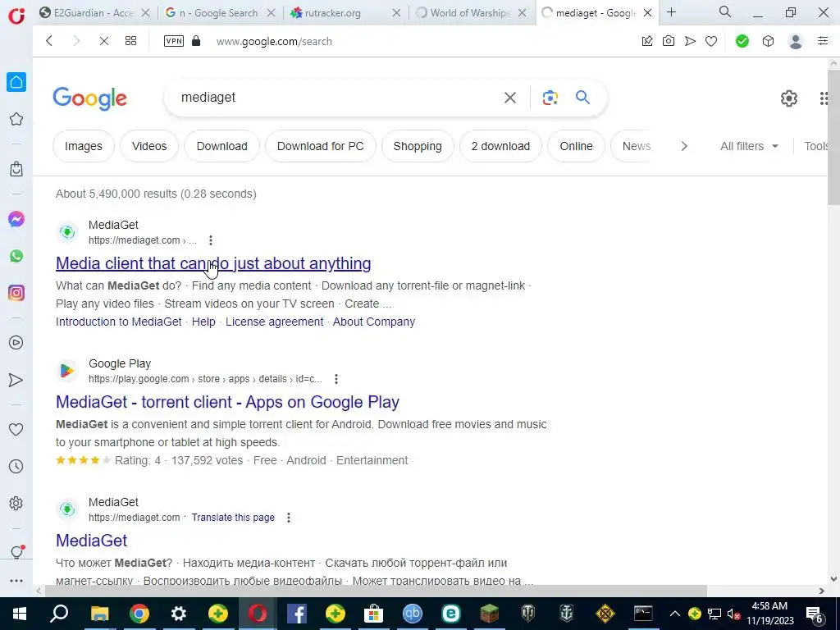
Task: Open the ad blocker green shield
Action: [x=742, y=41]
